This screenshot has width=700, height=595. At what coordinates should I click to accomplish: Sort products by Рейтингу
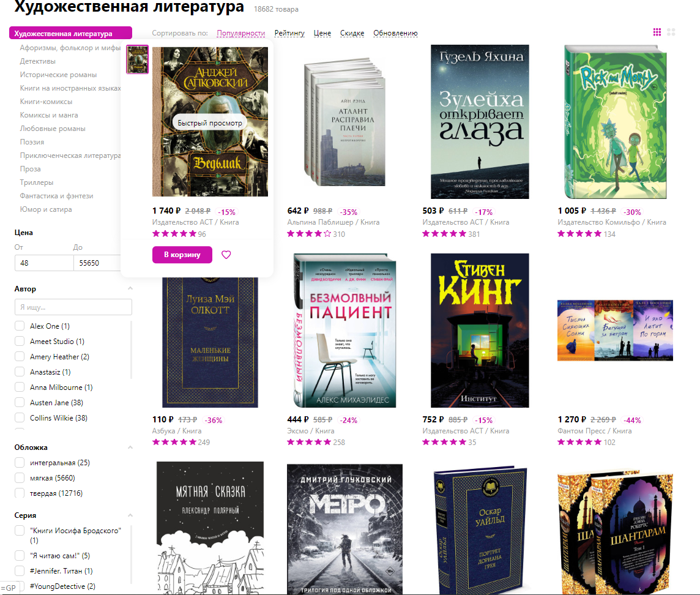tap(289, 33)
